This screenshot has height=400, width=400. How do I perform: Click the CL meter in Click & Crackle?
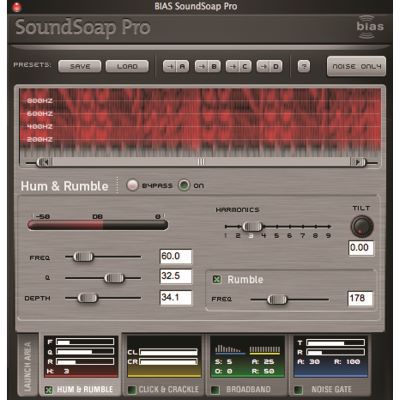pos(168,352)
